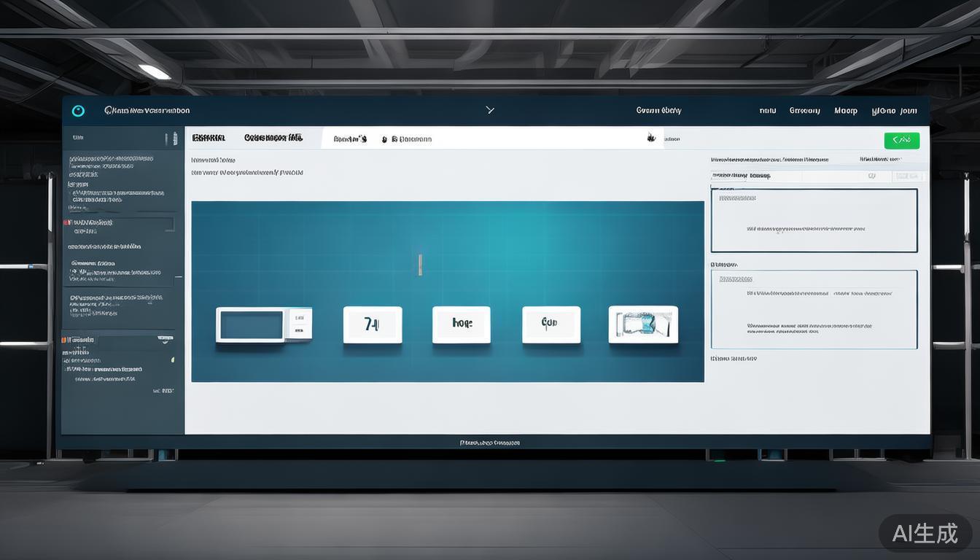This screenshot has width=980, height=560.
Task: Open the "Maop" top navigation item
Action: point(845,111)
